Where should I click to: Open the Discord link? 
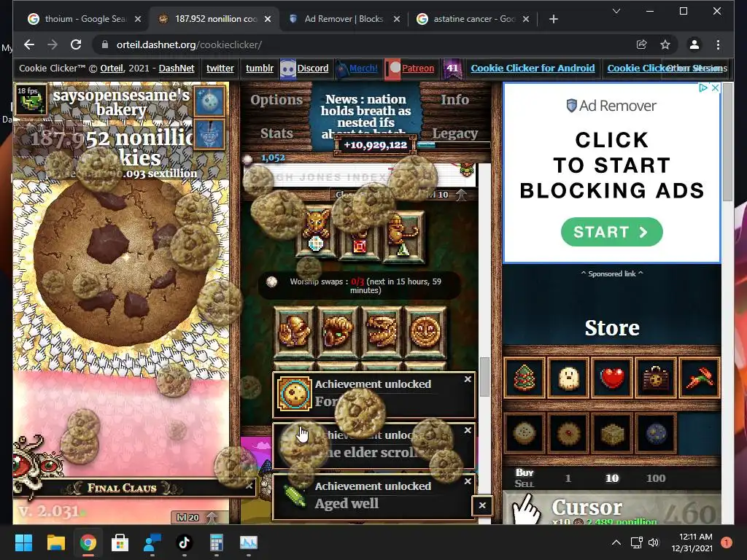(312, 68)
